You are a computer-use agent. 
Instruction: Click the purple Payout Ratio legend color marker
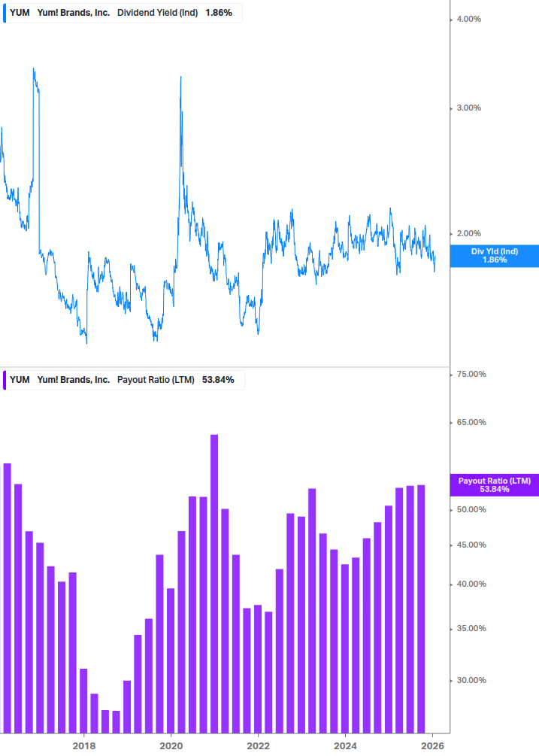[x=5, y=380]
